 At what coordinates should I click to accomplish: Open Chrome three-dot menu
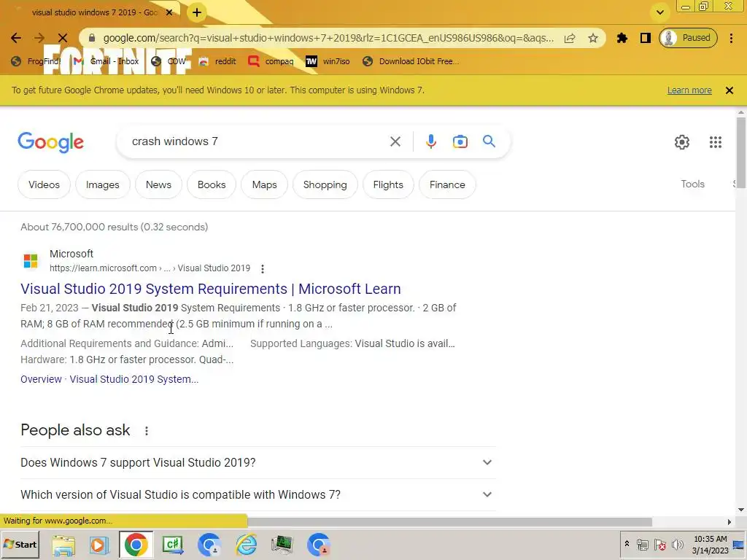click(x=731, y=38)
